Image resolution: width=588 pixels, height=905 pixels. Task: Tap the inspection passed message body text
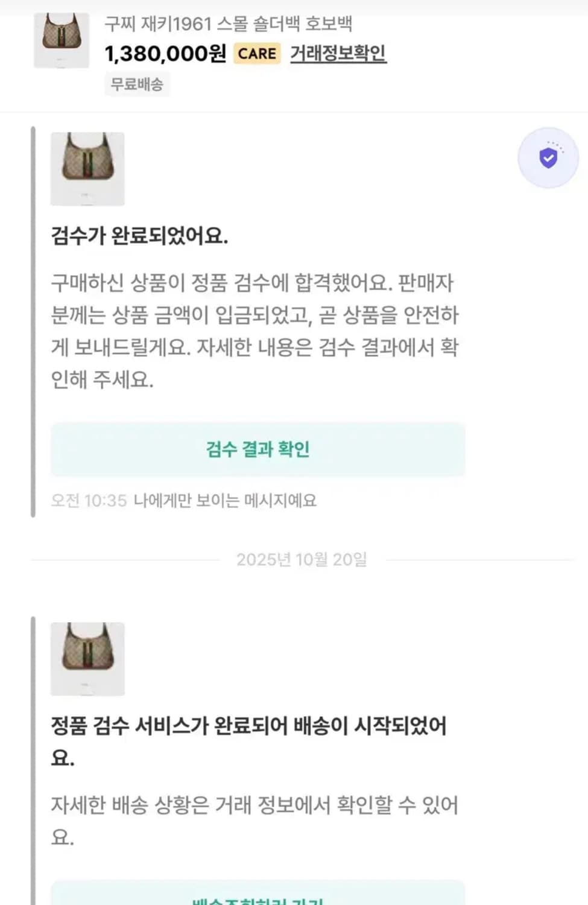(254, 331)
